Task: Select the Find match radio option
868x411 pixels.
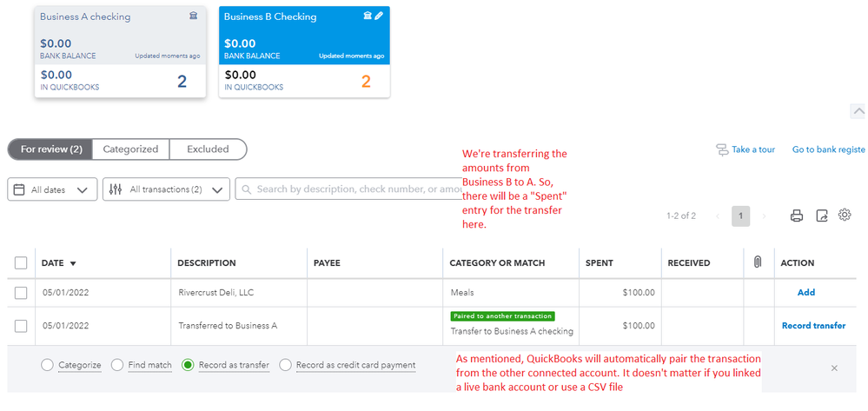Action: (x=117, y=366)
